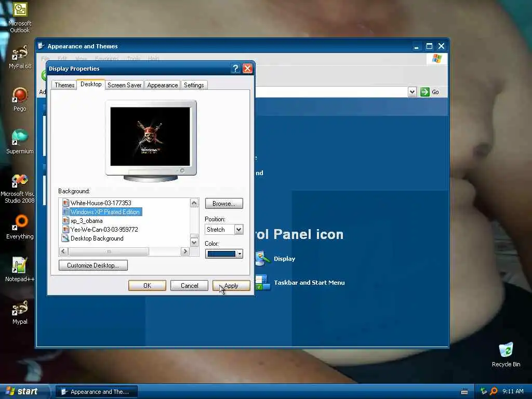Click the Taskbar and Start Menu link text
Viewport: 532px width, 399px height.
pyautogui.click(x=309, y=282)
